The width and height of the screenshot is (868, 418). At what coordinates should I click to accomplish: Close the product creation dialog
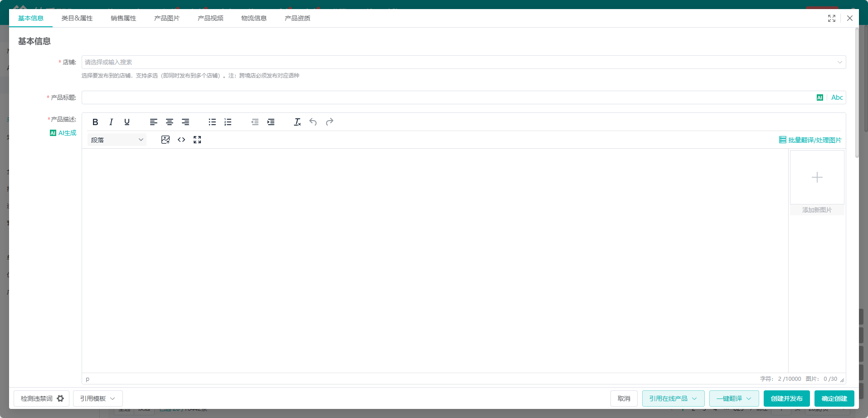click(x=850, y=18)
